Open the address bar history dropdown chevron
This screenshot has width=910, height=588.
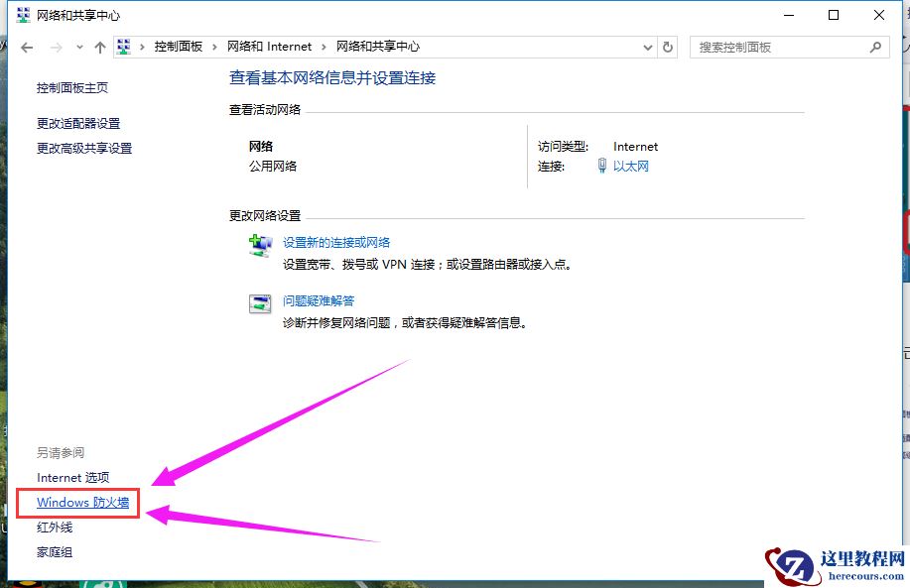point(647,47)
